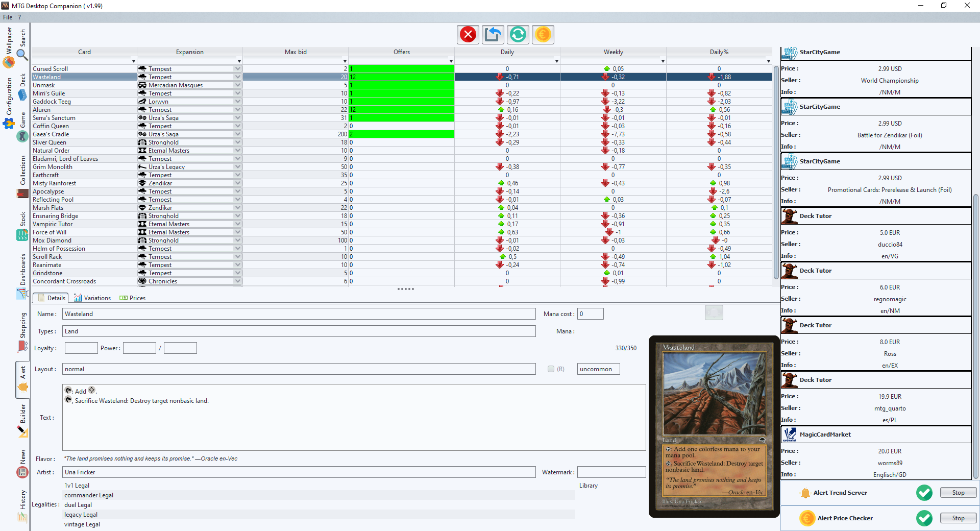Switch to the Variations tab
980x531 pixels.
[92, 298]
